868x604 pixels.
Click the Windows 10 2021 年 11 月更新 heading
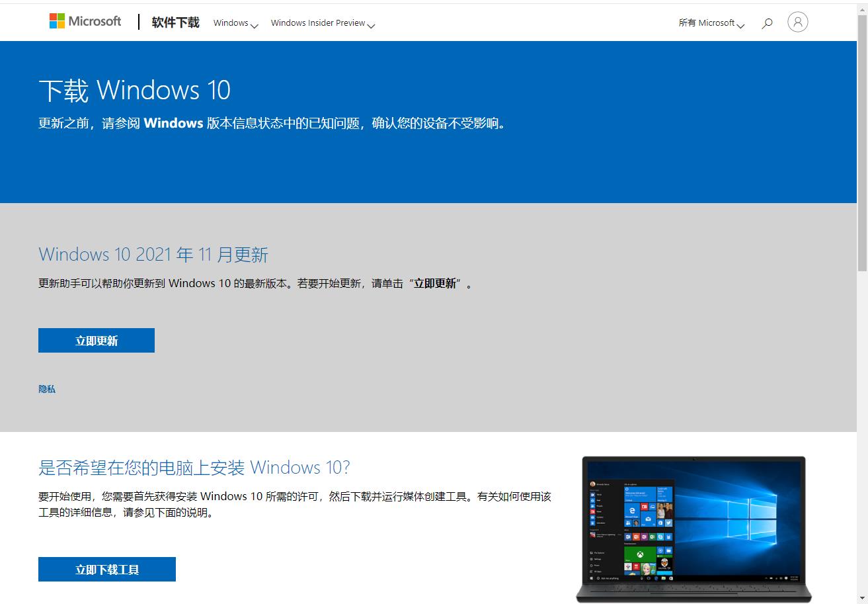coord(153,255)
